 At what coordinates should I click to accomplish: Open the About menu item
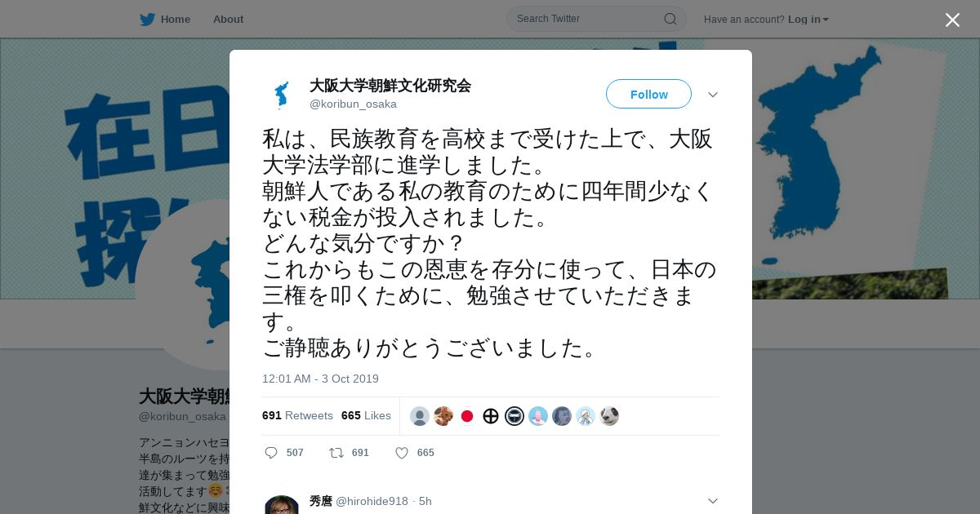pos(228,19)
